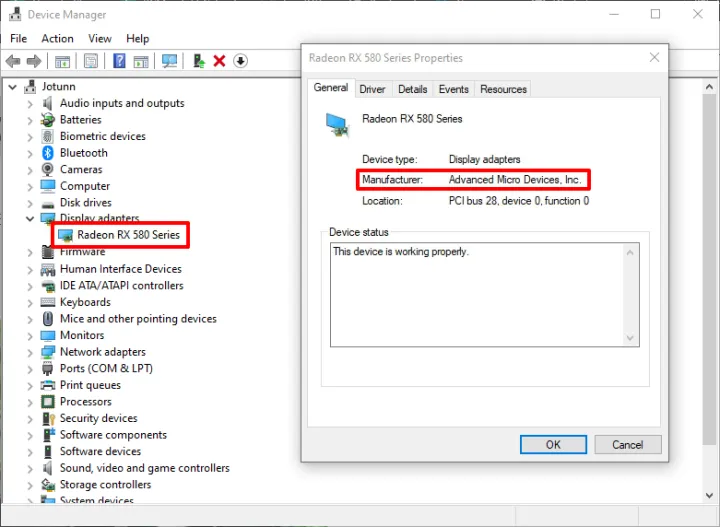This screenshot has width=720, height=527.
Task: Select Radeon RX 580 Series device entry
Action: tap(128, 235)
